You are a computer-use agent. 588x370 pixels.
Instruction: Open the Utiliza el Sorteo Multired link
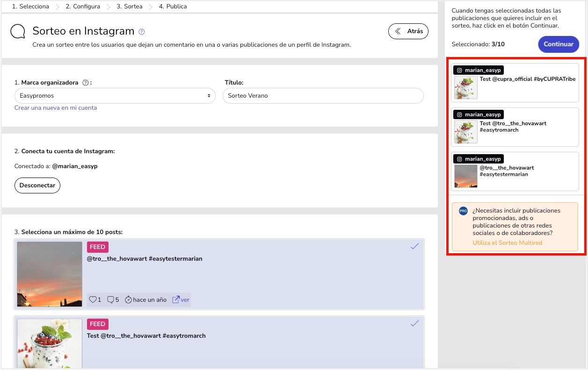(507, 243)
